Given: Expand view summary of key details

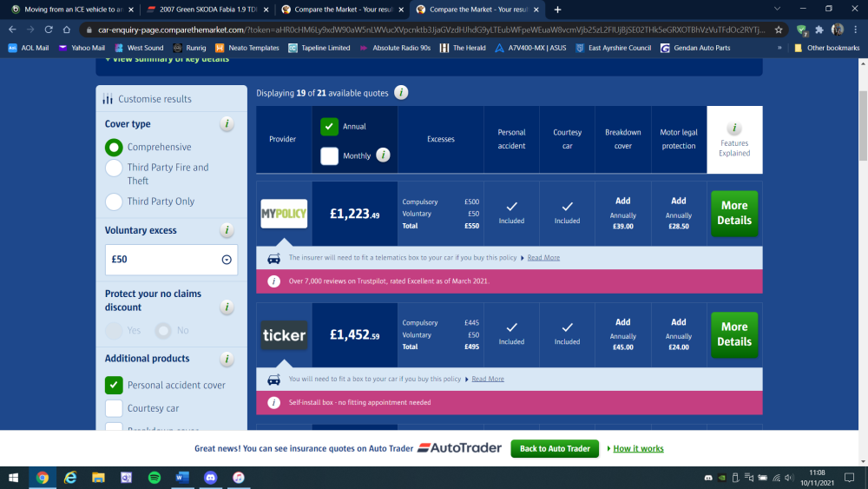Looking at the screenshot, I should point(167,59).
